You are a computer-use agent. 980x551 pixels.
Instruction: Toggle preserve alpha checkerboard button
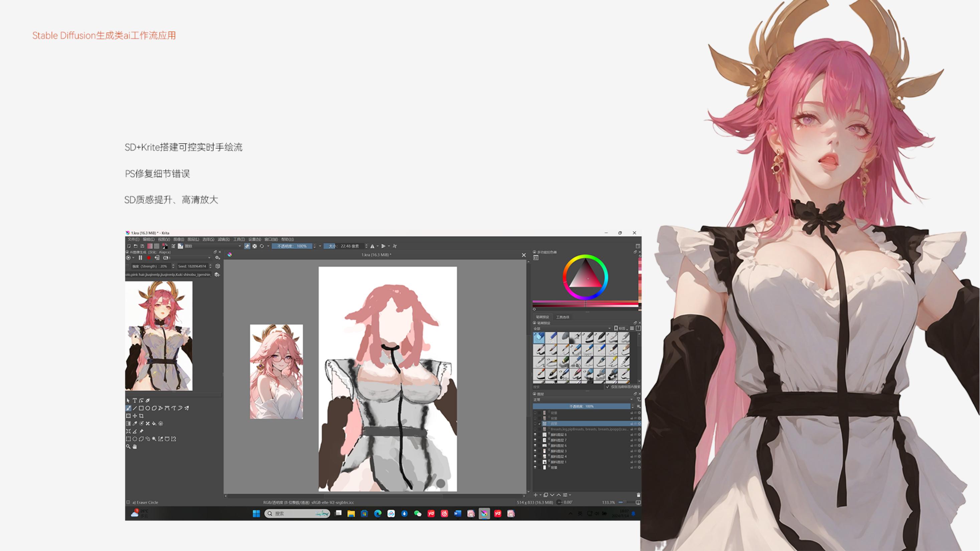pyautogui.click(x=255, y=246)
